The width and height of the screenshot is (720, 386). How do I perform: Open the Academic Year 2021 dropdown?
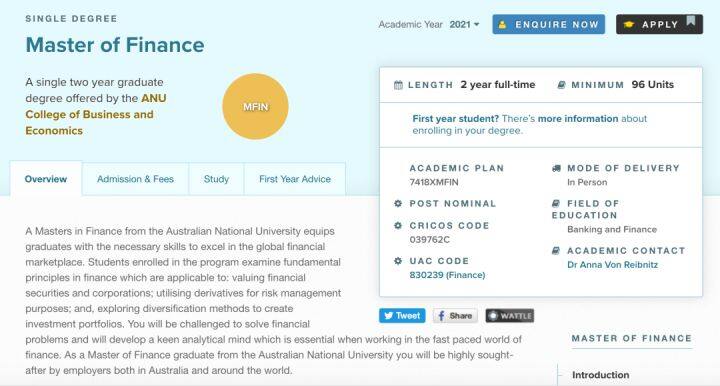pyautogui.click(x=464, y=24)
